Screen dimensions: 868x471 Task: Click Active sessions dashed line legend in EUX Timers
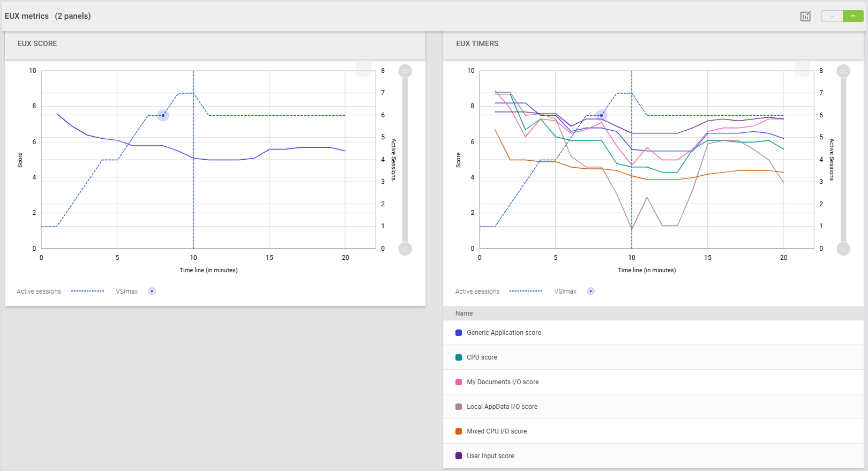coord(526,291)
